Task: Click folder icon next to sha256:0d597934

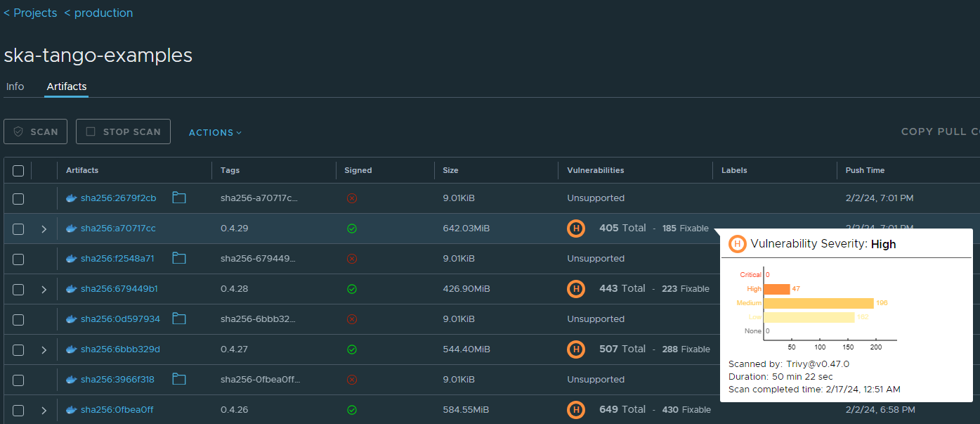Action: coord(179,319)
